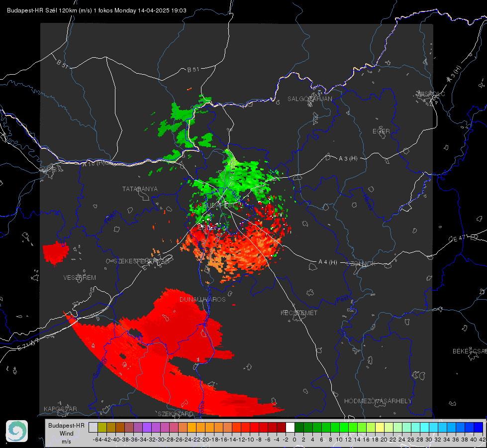This screenshot has width=487, height=448.
Task: Click the bright red swatch between -10 and -8
Action: point(254,428)
